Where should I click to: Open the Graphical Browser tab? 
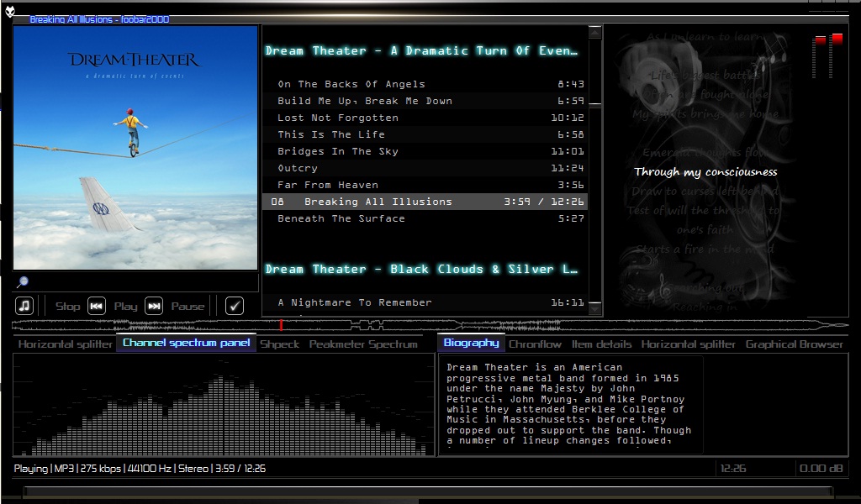[x=794, y=344]
